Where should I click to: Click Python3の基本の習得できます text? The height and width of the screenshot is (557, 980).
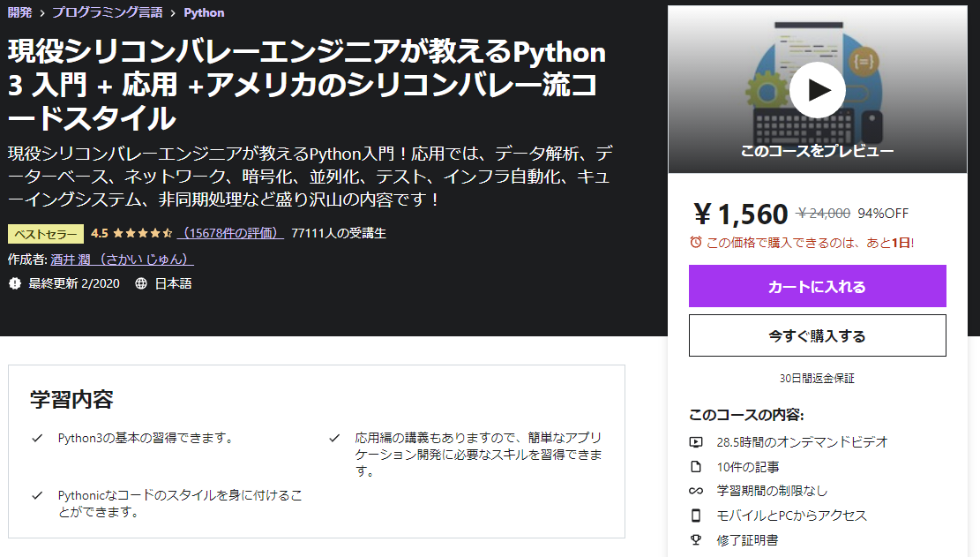(x=147, y=438)
